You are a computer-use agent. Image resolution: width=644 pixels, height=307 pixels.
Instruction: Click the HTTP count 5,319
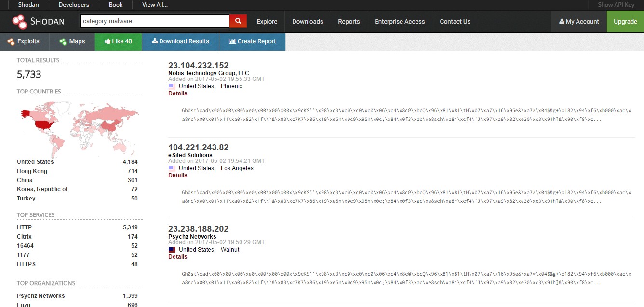[x=130, y=227]
